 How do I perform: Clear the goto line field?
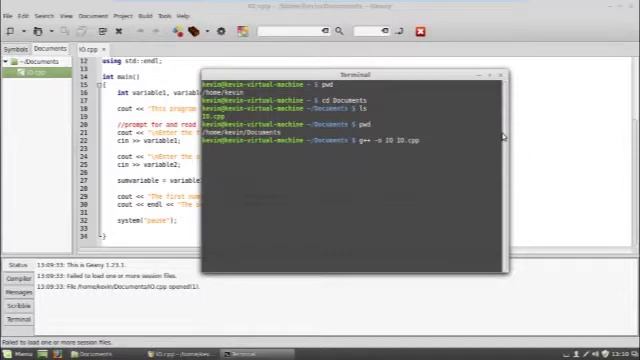pos(385,31)
